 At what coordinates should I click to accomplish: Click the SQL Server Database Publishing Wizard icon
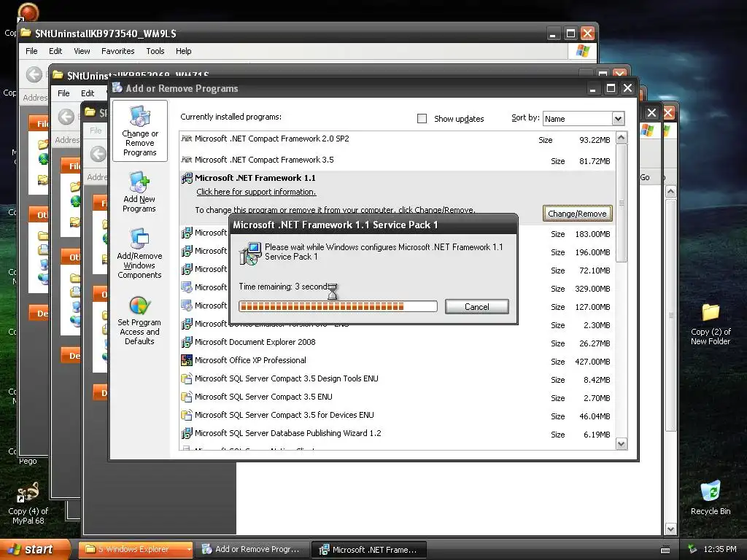coord(187,433)
